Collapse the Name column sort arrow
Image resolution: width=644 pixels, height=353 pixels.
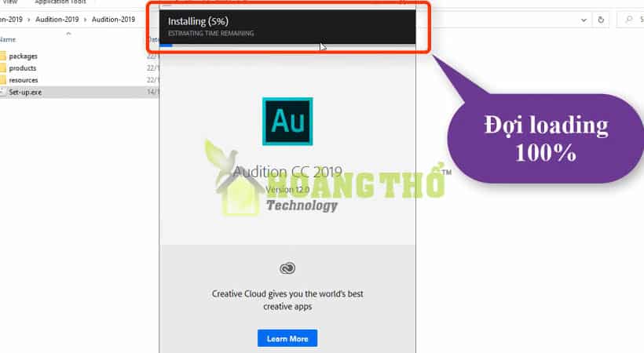point(68,34)
